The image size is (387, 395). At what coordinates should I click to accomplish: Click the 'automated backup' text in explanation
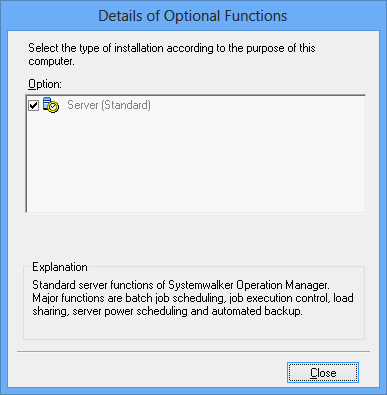256,311
